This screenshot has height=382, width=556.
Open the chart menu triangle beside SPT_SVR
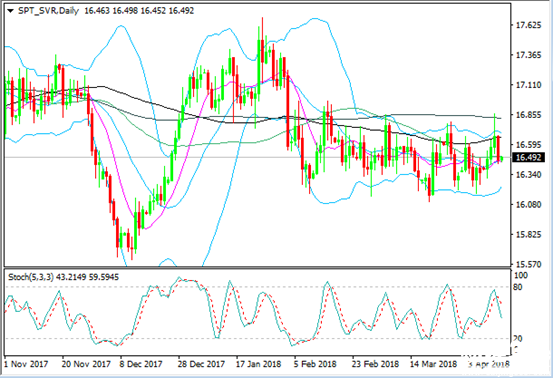click(10, 11)
